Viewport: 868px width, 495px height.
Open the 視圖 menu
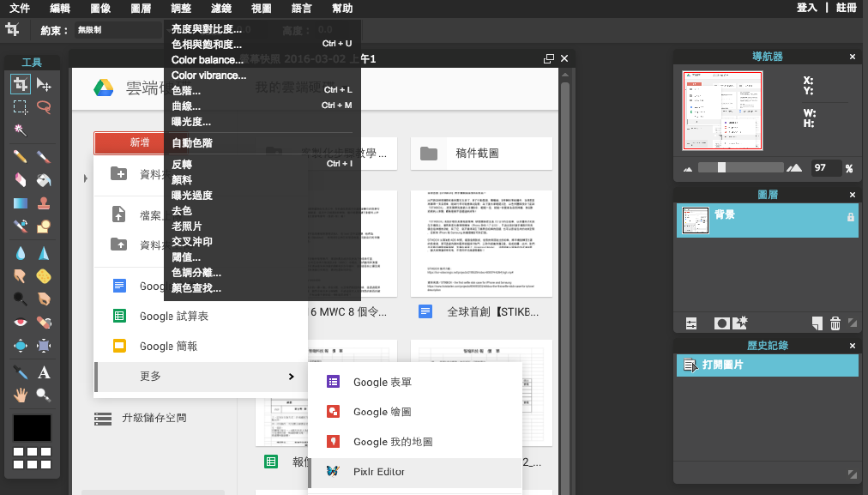262,8
